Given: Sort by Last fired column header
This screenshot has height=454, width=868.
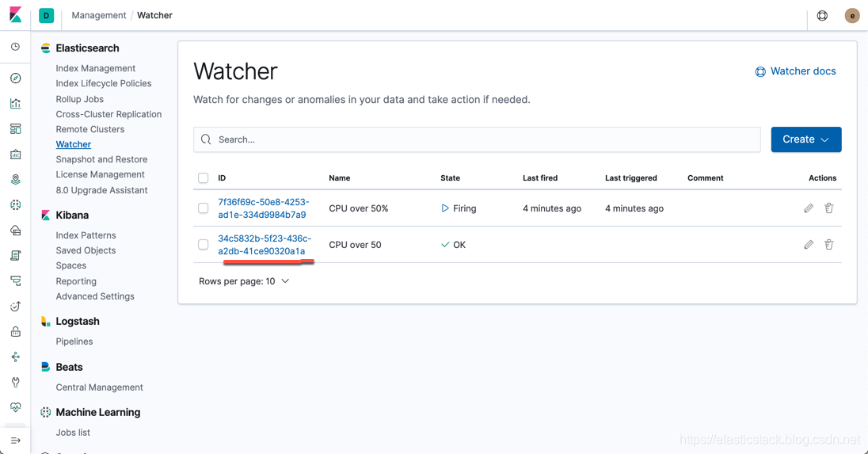Looking at the screenshot, I should [x=540, y=177].
